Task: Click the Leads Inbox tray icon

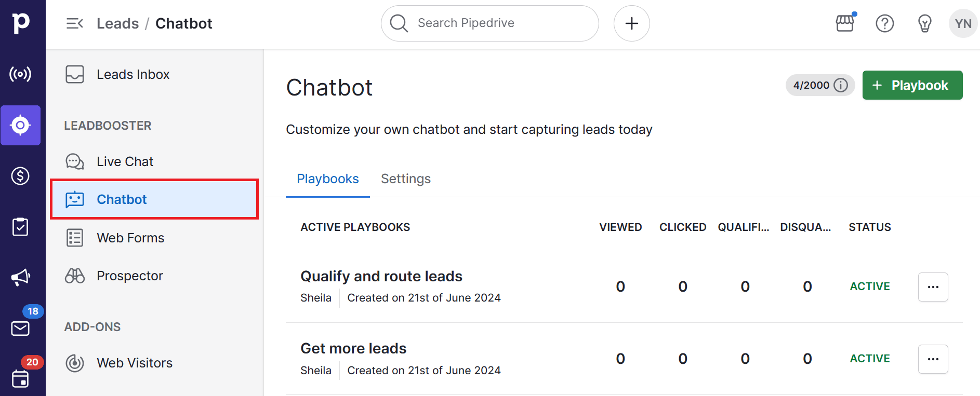Action: 75,74
